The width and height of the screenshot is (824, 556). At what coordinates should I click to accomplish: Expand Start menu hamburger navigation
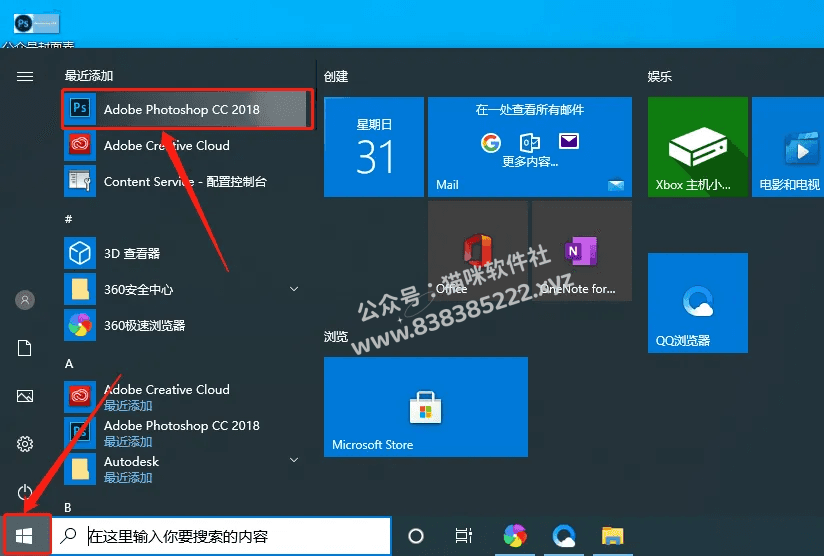point(25,77)
